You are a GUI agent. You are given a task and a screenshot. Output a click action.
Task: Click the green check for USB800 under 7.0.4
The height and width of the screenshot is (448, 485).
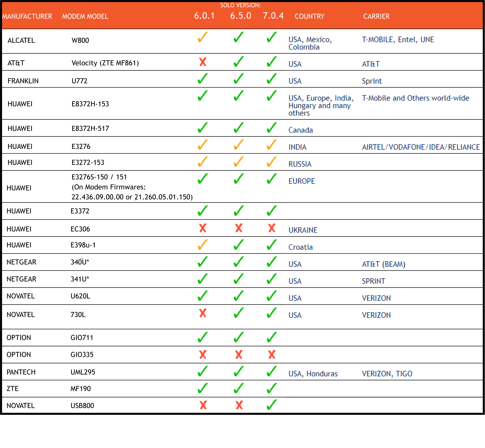pos(271,405)
